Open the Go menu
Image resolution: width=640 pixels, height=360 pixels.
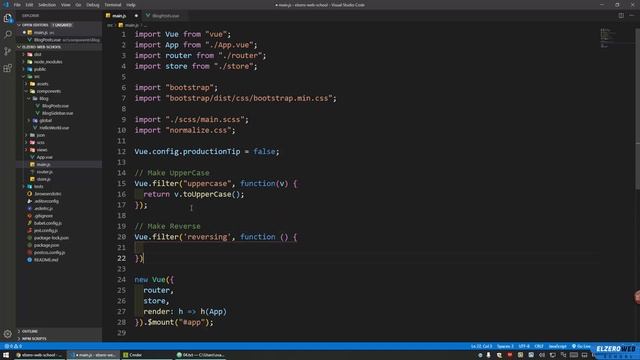[78, 5]
